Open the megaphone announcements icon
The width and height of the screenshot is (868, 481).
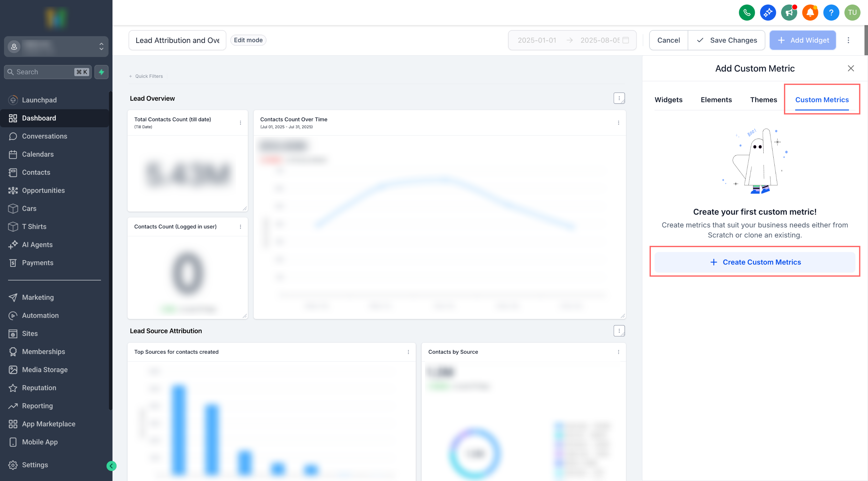point(789,13)
